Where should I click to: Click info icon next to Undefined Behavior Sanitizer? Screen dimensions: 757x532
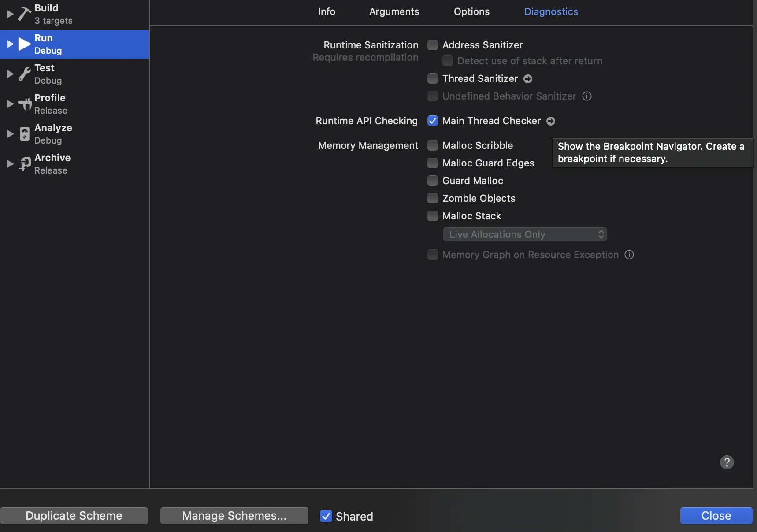coord(587,96)
